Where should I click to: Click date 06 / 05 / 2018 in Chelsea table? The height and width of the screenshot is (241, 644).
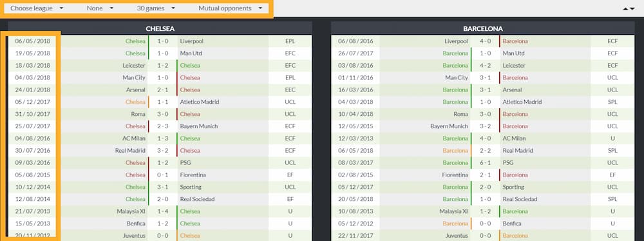(32, 41)
